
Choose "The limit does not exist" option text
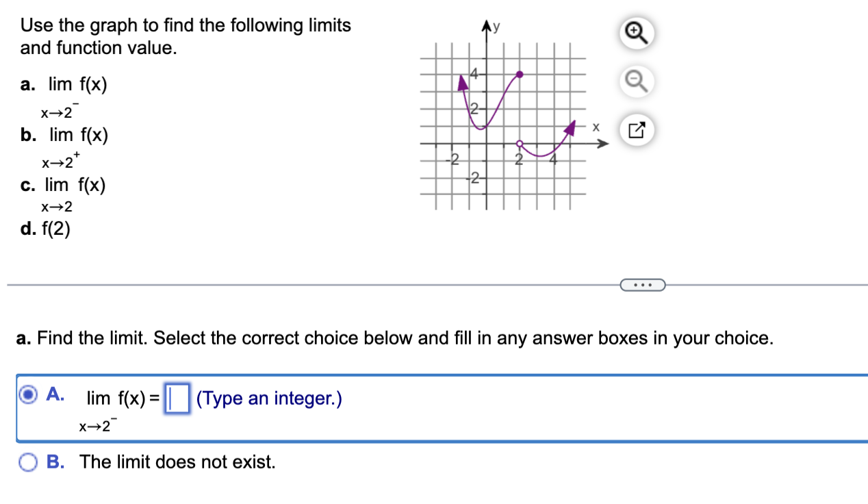[x=178, y=462]
